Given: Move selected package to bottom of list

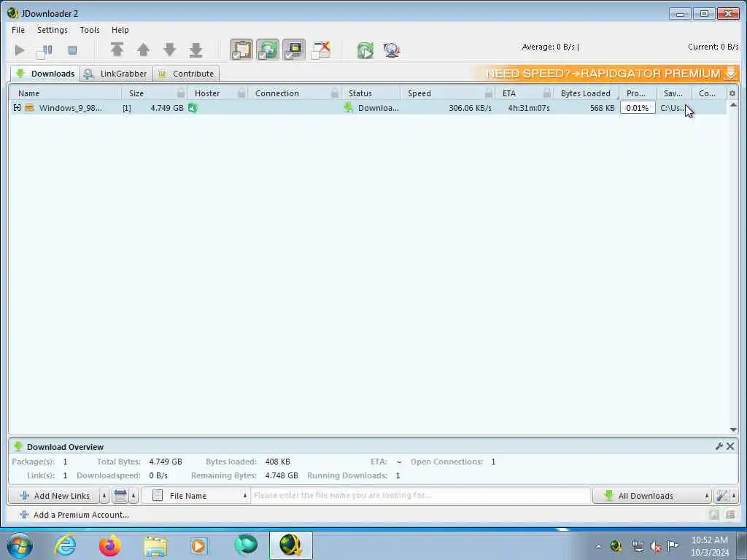Looking at the screenshot, I should (x=196, y=50).
